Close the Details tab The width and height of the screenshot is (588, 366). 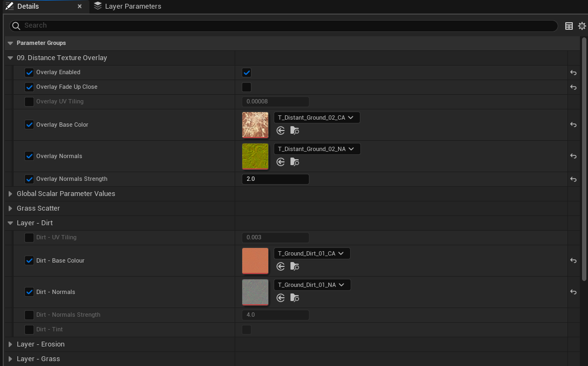80,6
